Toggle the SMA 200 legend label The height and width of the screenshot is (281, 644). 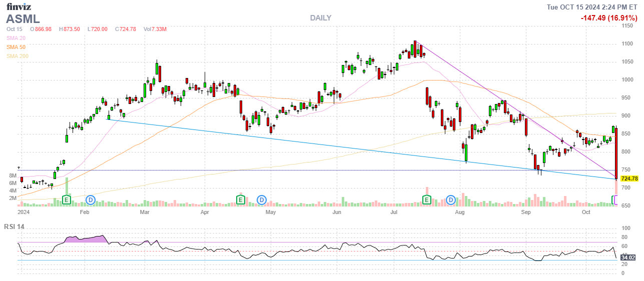pos(18,56)
